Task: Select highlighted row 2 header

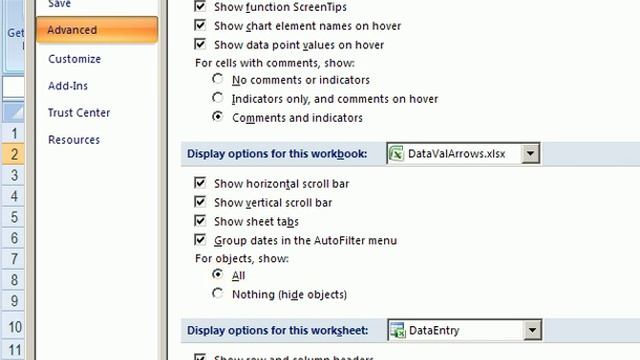Action: point(13,154)
